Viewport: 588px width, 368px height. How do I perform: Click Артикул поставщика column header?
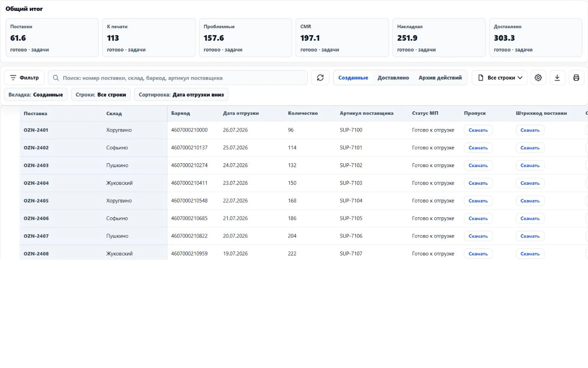[367, 113]
